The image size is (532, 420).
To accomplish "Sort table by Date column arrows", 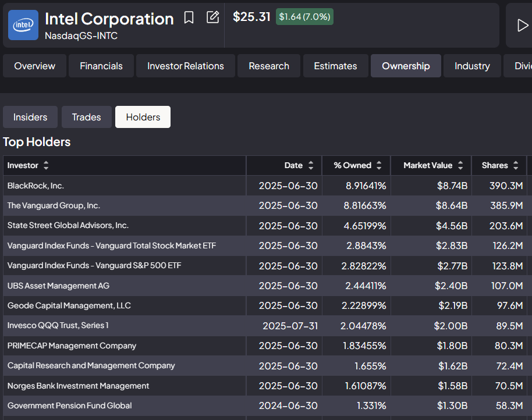I will [x=311, y=165].
